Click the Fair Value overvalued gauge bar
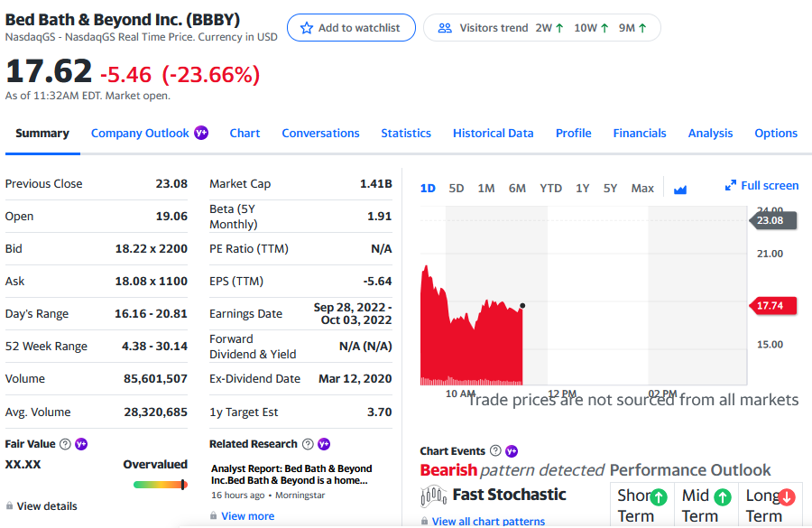Image resolution: width=812 pixels, height=528 pixels. (x=160, y=485)
